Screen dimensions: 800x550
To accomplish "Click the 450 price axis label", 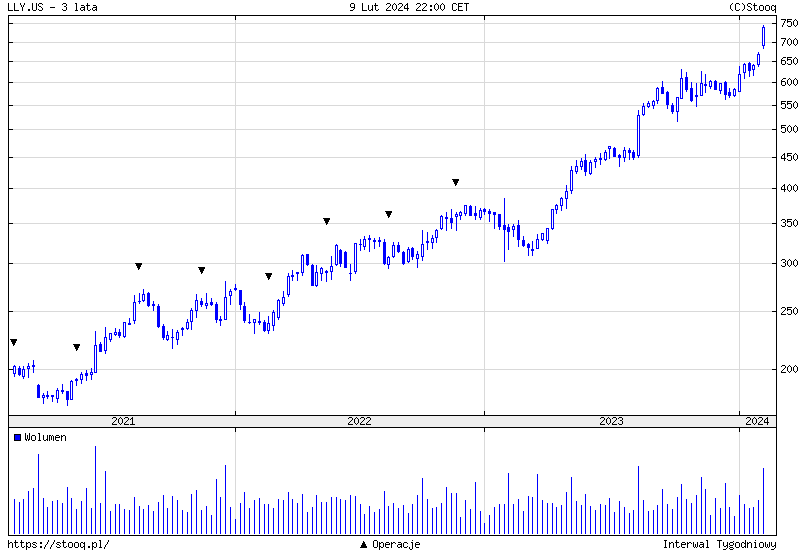I will coord(789,157).
